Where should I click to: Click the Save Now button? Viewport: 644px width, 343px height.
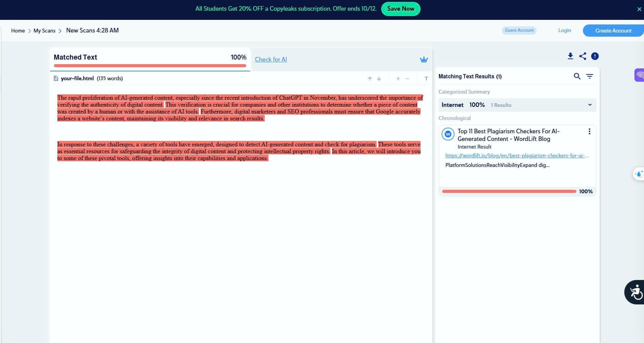click(x=400, y=9)
